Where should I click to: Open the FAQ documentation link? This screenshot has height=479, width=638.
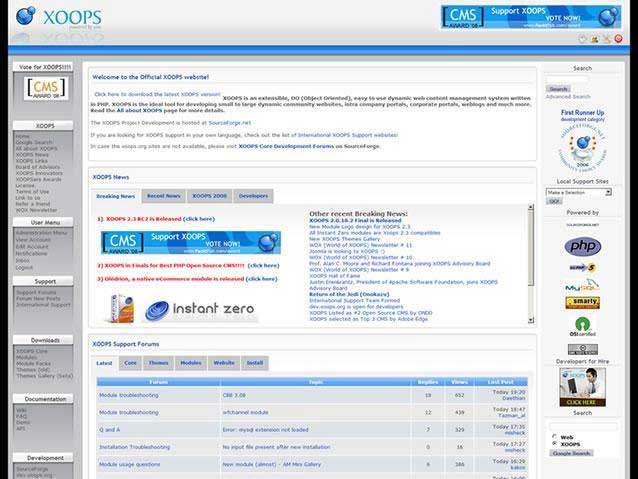coord(21,416)
